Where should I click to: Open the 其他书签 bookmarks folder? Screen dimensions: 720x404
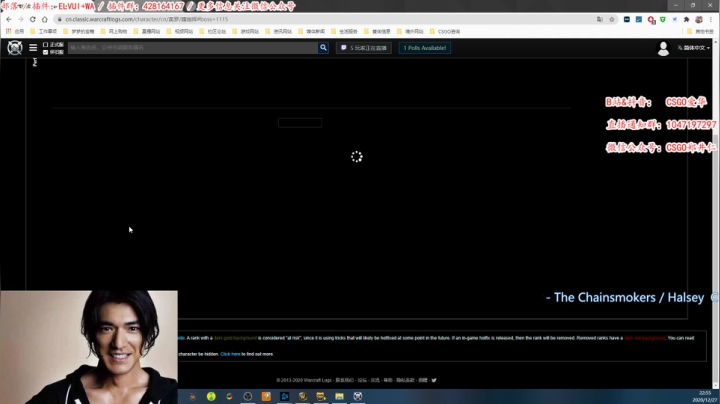click(700, 31)
